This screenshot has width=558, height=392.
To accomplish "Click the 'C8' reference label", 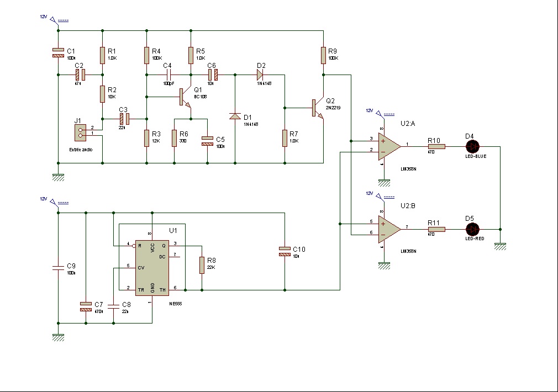I will coord(127,305).
